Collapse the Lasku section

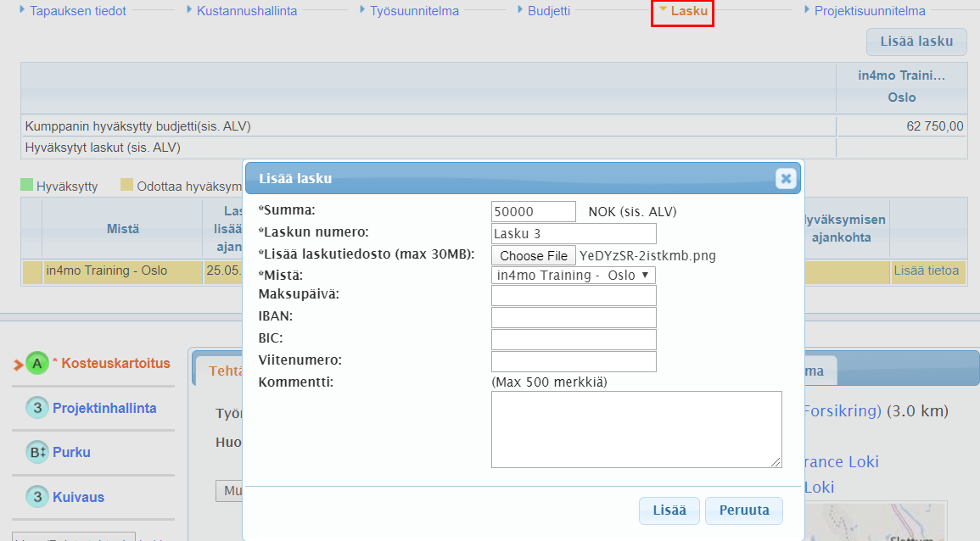click(x=682, y=12)
